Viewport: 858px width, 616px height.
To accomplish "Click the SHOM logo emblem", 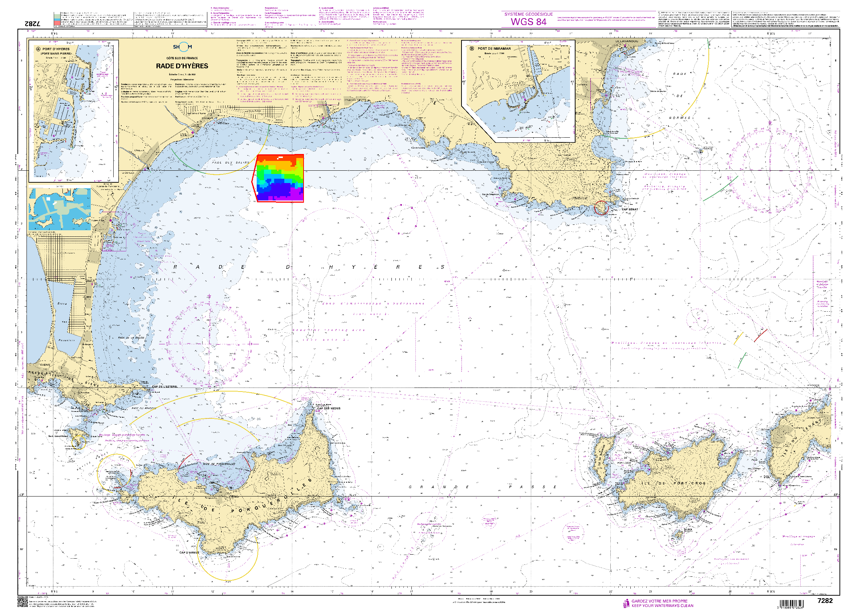I will click(x=183, y=47).
